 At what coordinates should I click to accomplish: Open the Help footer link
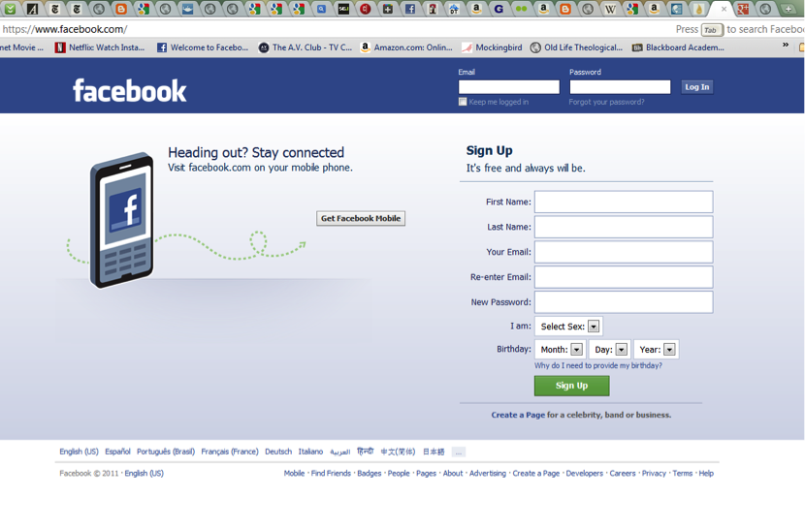coord(706,474)
